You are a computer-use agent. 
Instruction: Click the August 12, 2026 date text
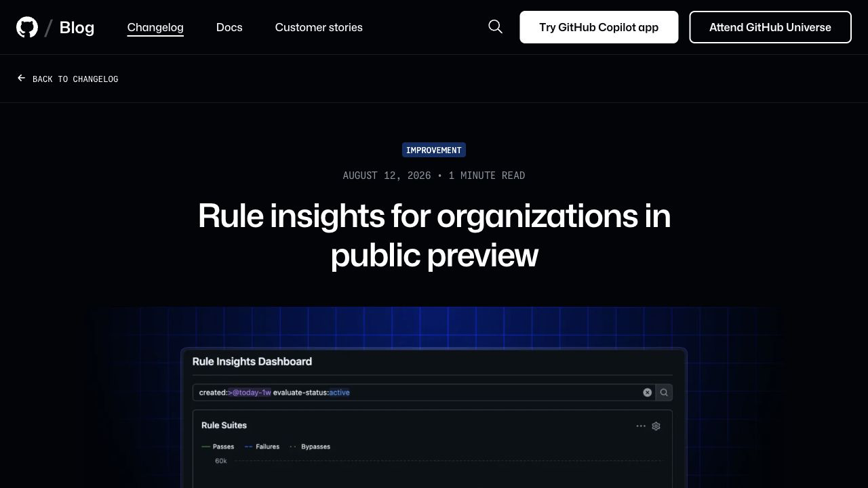pos(387,176)
